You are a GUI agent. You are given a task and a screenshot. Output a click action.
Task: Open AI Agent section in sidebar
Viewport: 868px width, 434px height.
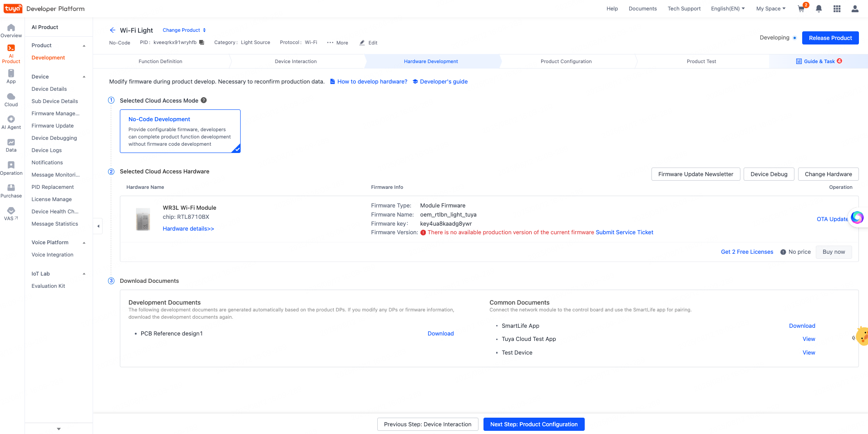pyautogui.click(x=11, y=123)
